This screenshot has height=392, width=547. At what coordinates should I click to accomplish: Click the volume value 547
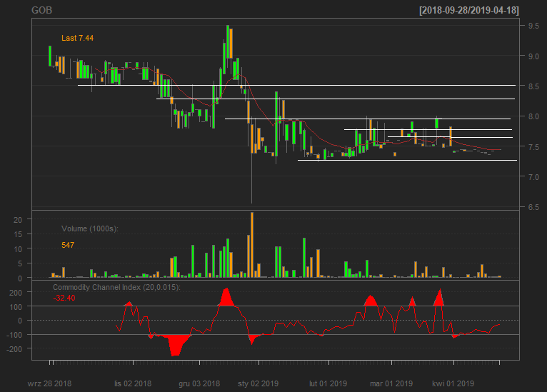pos(68,245)
